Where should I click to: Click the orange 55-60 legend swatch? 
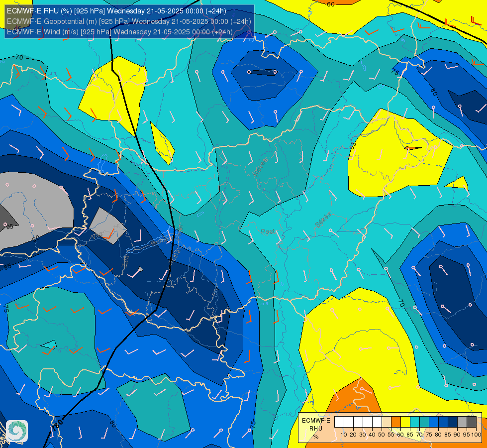pyautogui.click(x=396, y=422)
